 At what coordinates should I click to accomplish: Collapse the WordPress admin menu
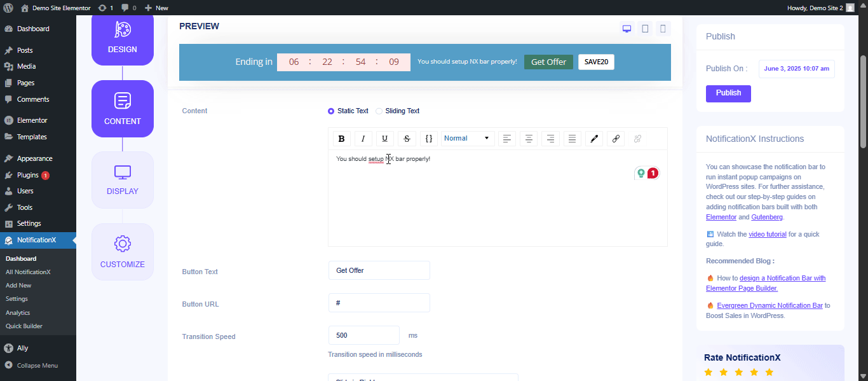point(32,366)
